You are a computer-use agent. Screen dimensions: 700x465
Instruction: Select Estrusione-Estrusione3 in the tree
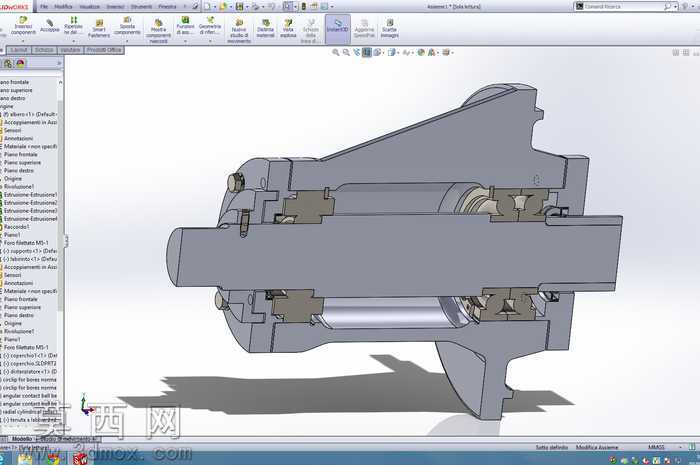(x=30, y=211)
